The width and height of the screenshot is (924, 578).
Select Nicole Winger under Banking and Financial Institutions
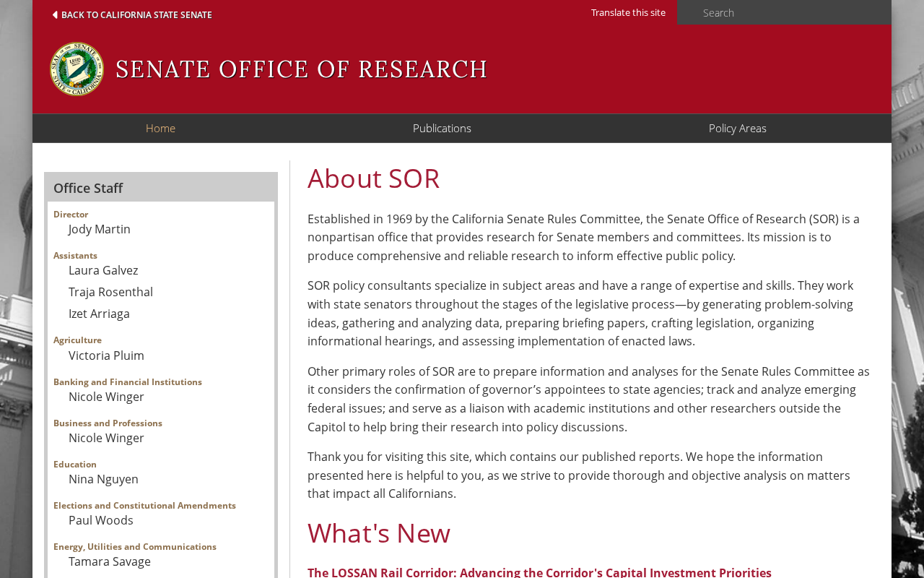106,397
